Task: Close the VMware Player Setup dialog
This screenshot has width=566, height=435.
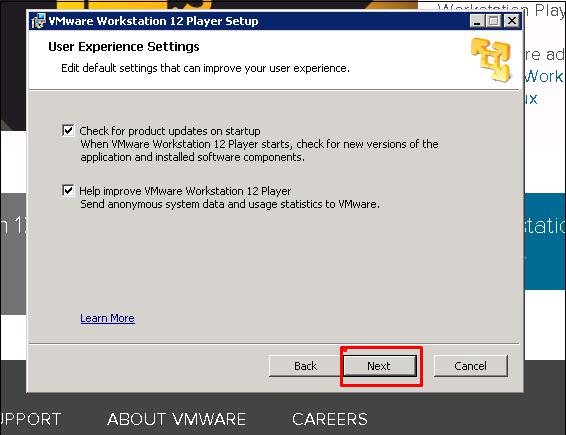Action: tap(512, 21)
